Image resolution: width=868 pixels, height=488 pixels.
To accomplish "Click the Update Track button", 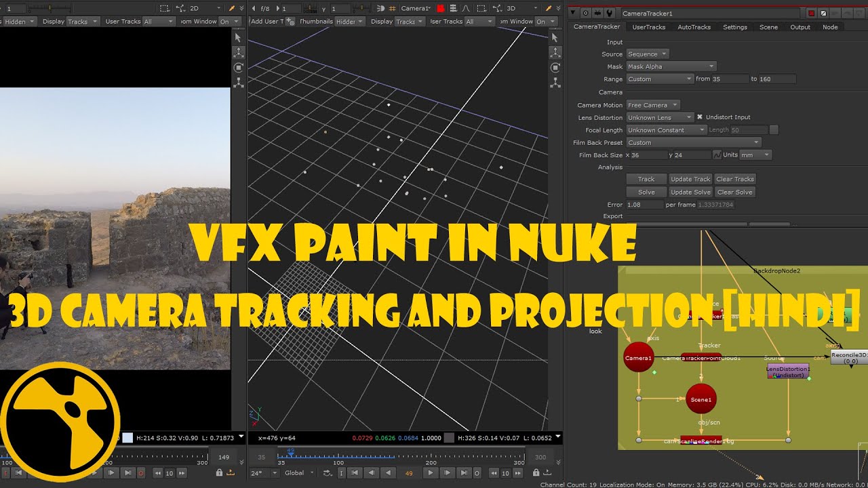I will tap(690, 179).
